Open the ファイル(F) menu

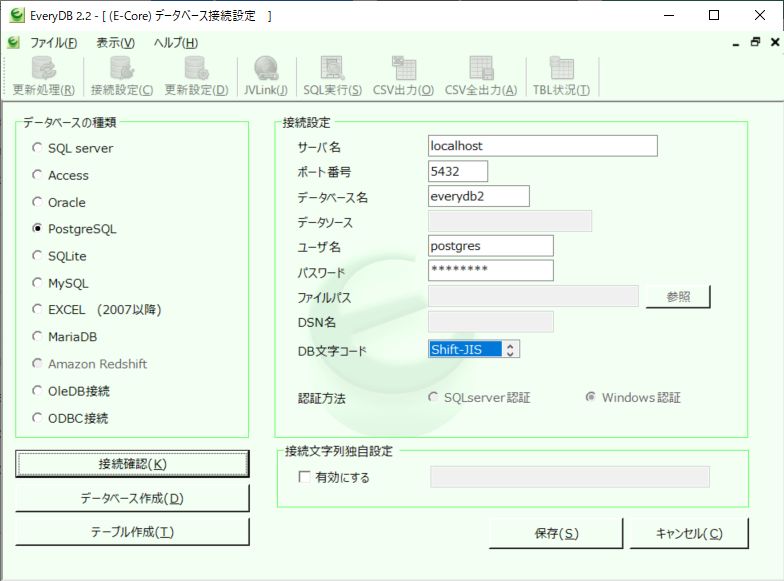coord(54,43)
